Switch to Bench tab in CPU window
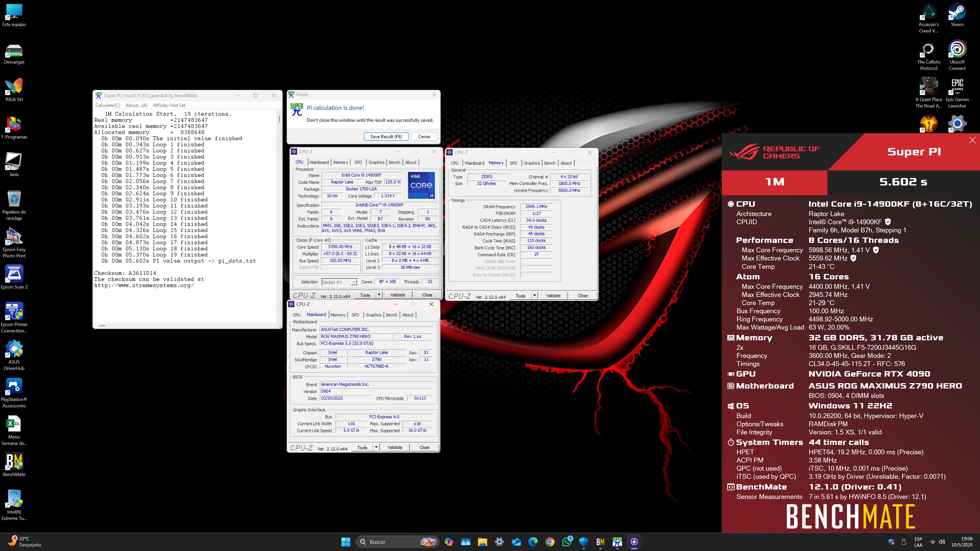The image size is (980, 551). click(395, 162)
